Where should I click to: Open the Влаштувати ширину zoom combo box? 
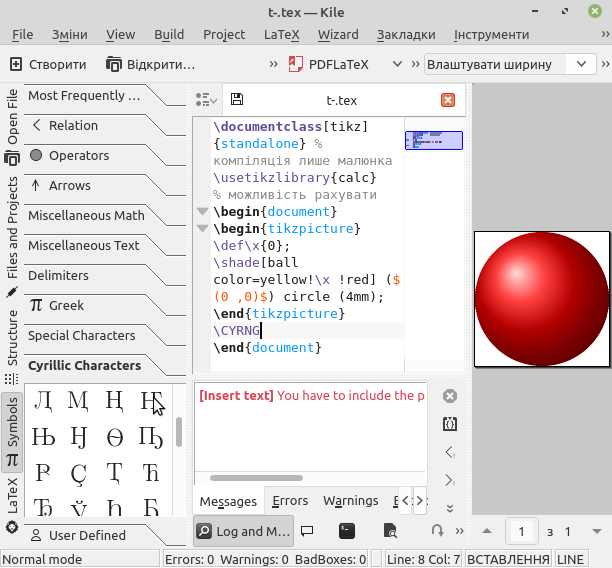point(510,64)
